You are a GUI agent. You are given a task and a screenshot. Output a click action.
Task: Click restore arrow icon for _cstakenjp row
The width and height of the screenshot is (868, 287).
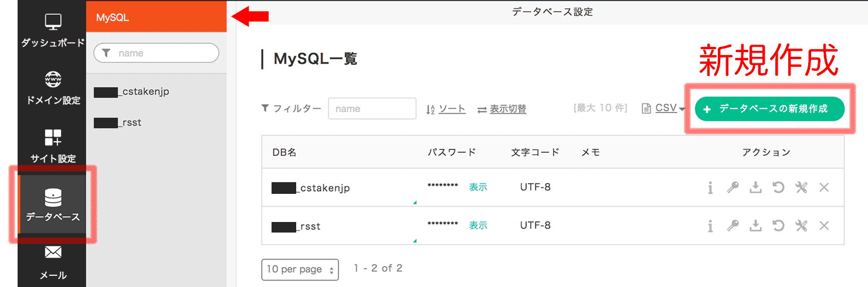[x=778, y=187]
